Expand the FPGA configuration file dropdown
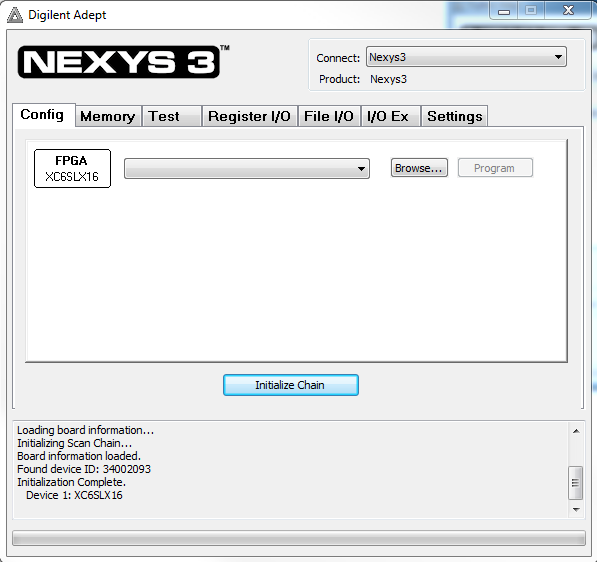Screen dimensions: 597x562 click(x=247, y=169)
